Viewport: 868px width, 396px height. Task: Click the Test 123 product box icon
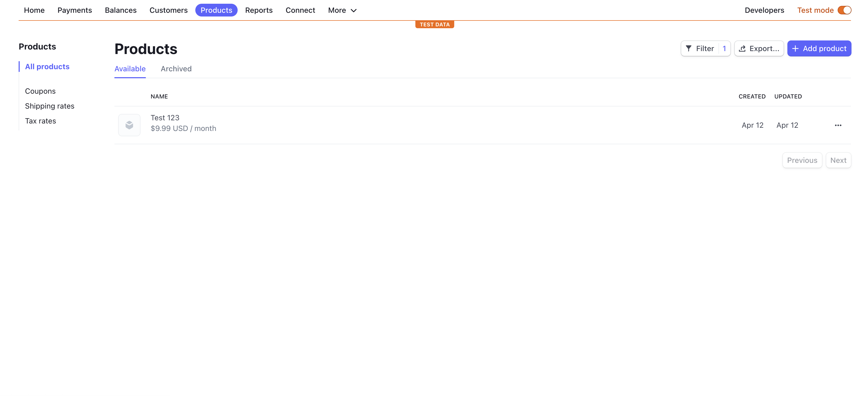tap(129, 125)
